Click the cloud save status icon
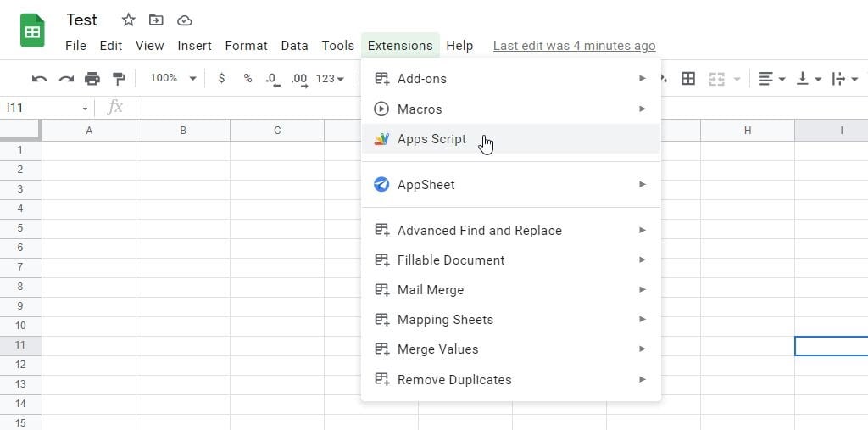 (x=184, y=20)
